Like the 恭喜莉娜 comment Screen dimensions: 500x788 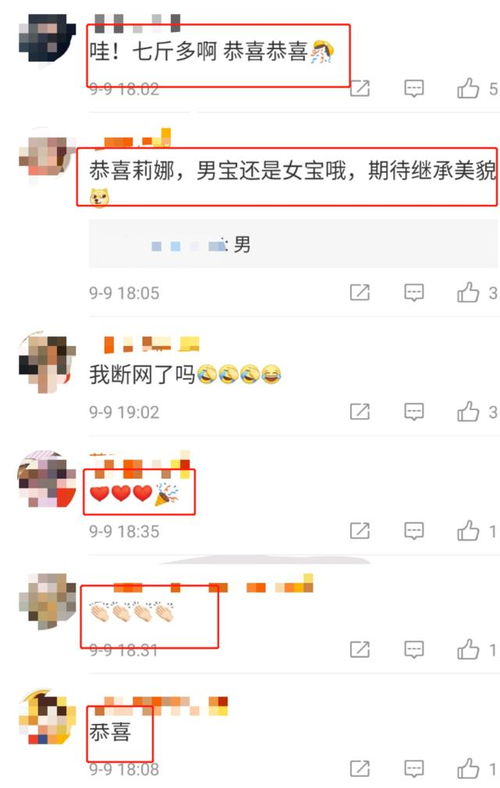click(468, 292)
